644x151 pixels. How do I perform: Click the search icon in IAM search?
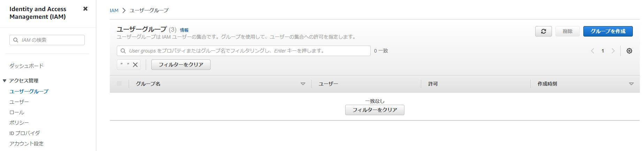click(16, 40)
